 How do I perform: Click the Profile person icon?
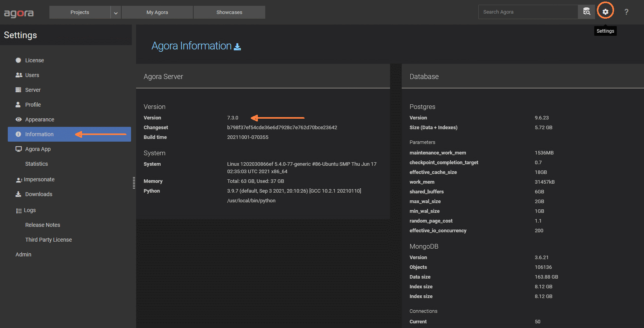pos(18,105)
